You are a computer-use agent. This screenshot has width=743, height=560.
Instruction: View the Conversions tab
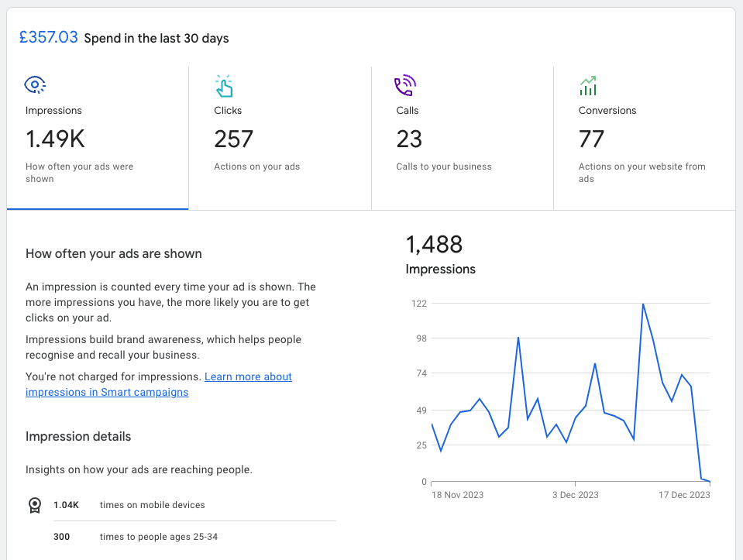point(645,138)
